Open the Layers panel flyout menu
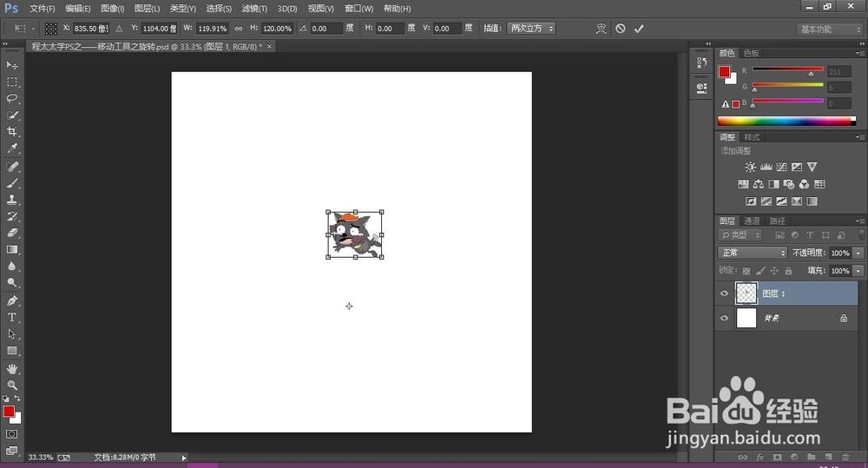Image resolution: width=868 pixels, height=468 pixels. coord(859,221)
